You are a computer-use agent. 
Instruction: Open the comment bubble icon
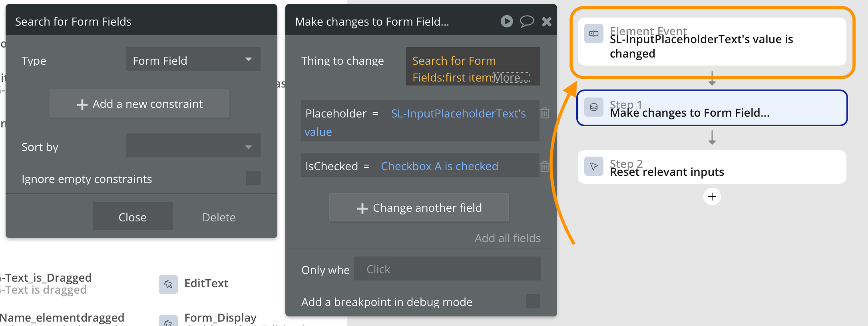[527, 21]
